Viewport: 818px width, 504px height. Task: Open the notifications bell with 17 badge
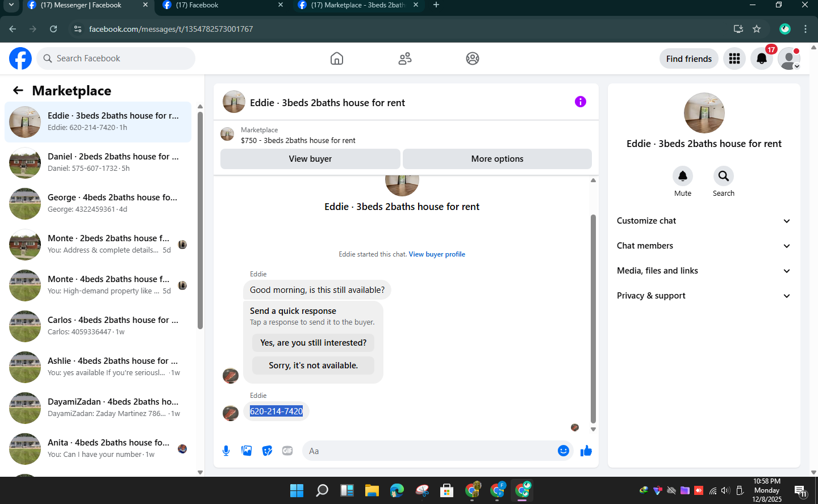tap(762, 58)
